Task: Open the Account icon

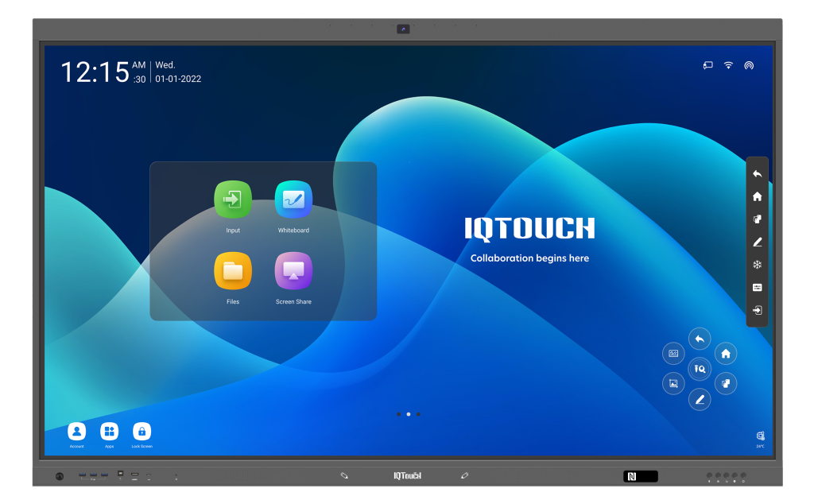Action: 76,432
